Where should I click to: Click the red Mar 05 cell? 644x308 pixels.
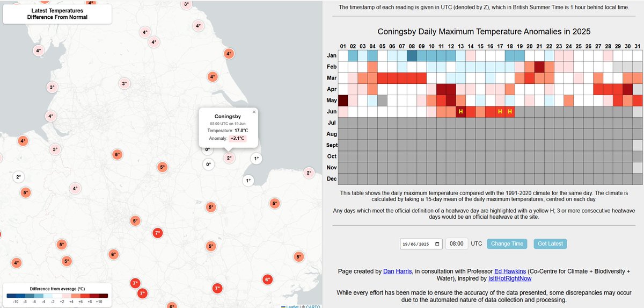click(x=383, y=78)
